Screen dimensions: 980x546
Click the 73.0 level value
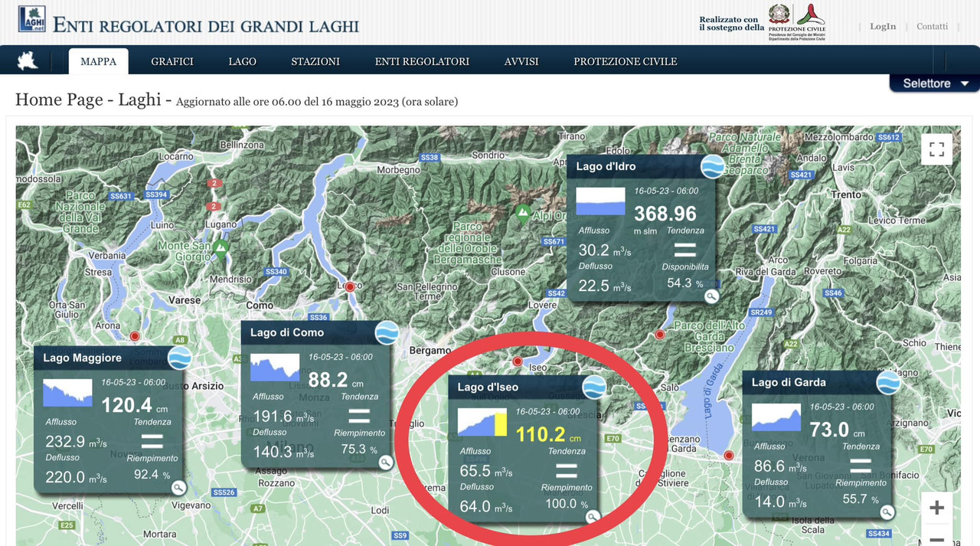tap(830, 430)
